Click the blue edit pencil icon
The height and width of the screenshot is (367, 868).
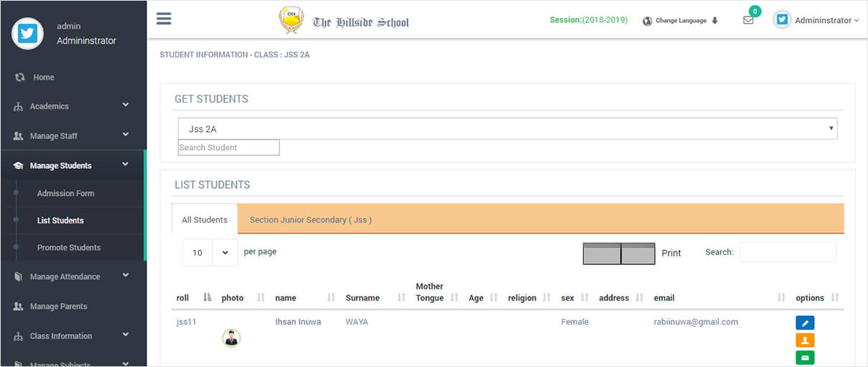click(805, 323)
